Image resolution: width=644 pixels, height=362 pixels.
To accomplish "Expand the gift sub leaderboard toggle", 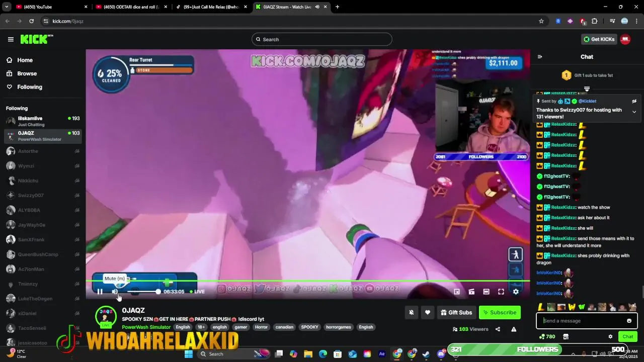I will [x=587, y=89].
